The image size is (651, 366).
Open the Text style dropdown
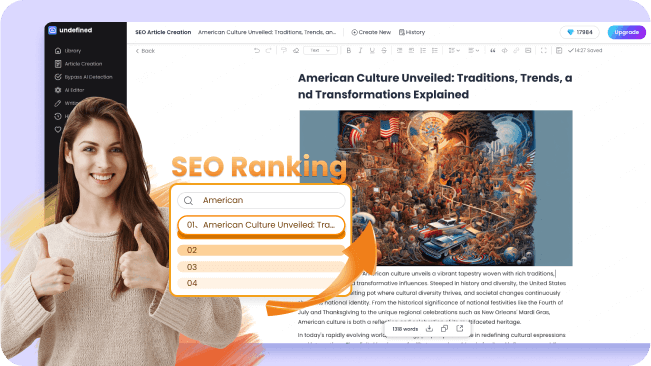tap(320, 51)
